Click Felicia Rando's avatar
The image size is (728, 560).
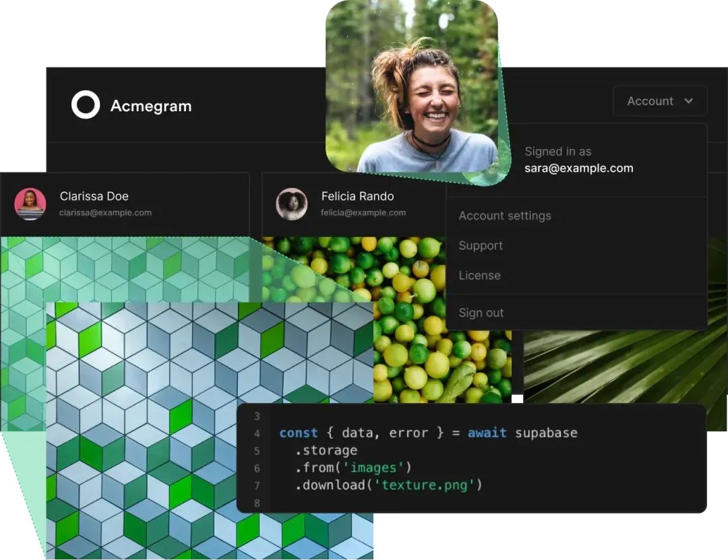pos(292,204)
